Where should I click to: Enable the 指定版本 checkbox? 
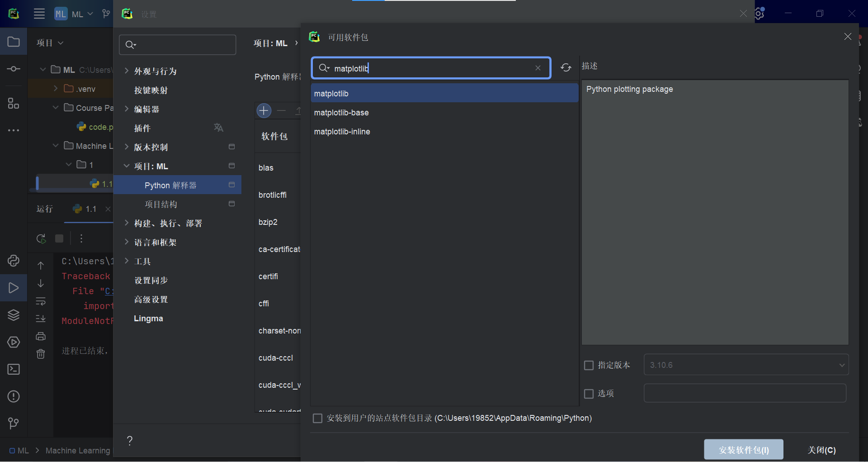click(589, 365)
